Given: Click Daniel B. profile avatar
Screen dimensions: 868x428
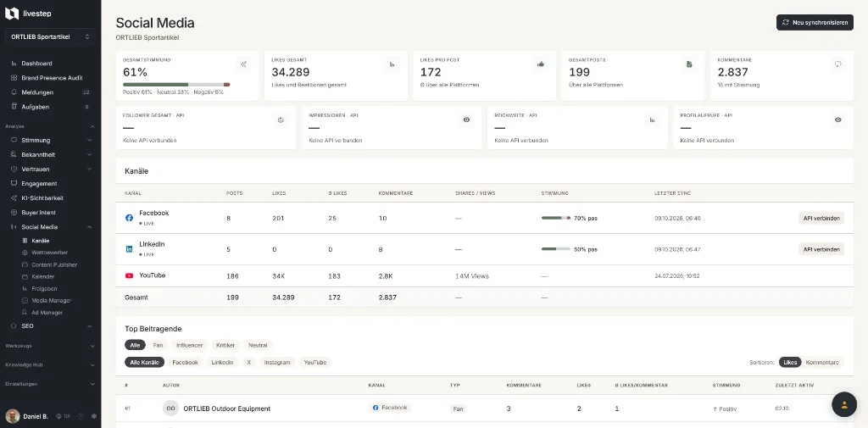Looking at the screenshot, I should click(12, 416).
